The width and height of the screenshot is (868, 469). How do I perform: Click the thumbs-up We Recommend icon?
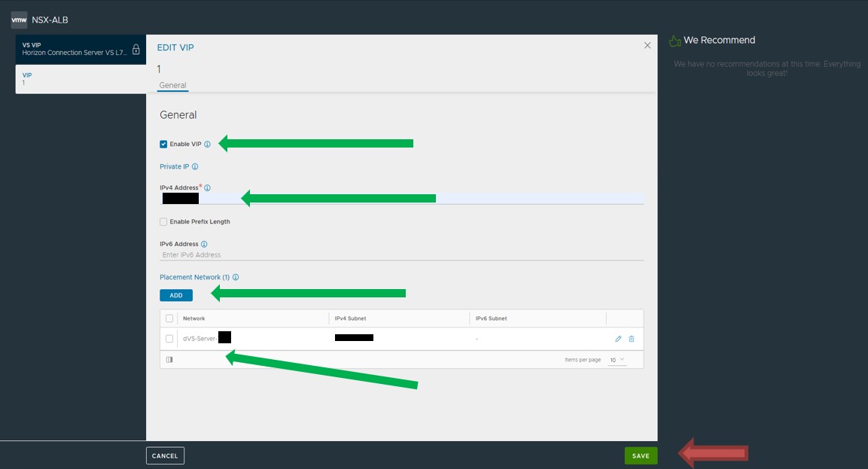point(675,41)
